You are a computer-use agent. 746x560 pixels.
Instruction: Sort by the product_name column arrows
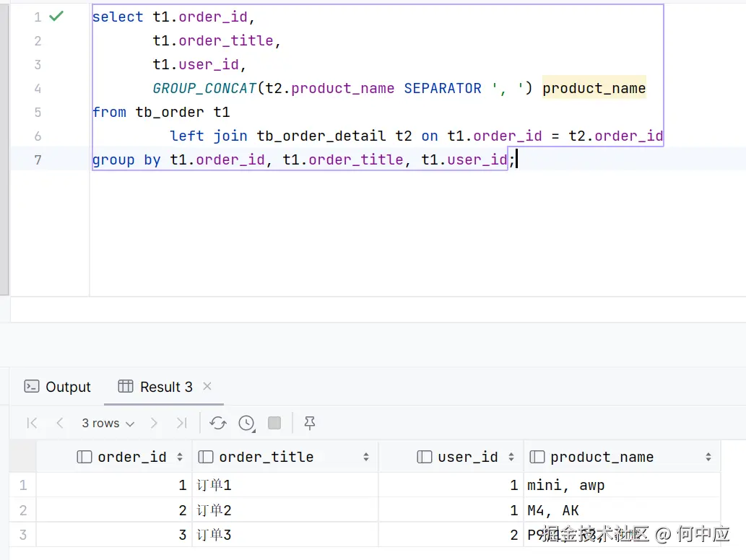point(708,457)
